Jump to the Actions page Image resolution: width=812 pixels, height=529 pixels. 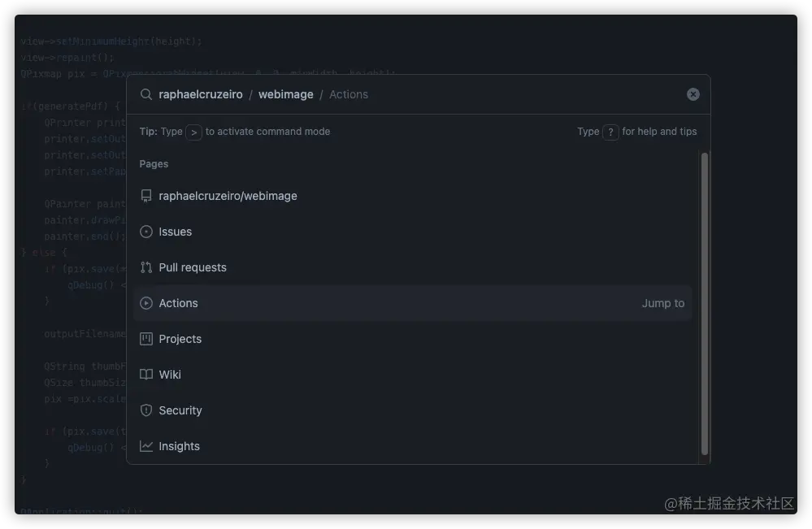[413, 303]
